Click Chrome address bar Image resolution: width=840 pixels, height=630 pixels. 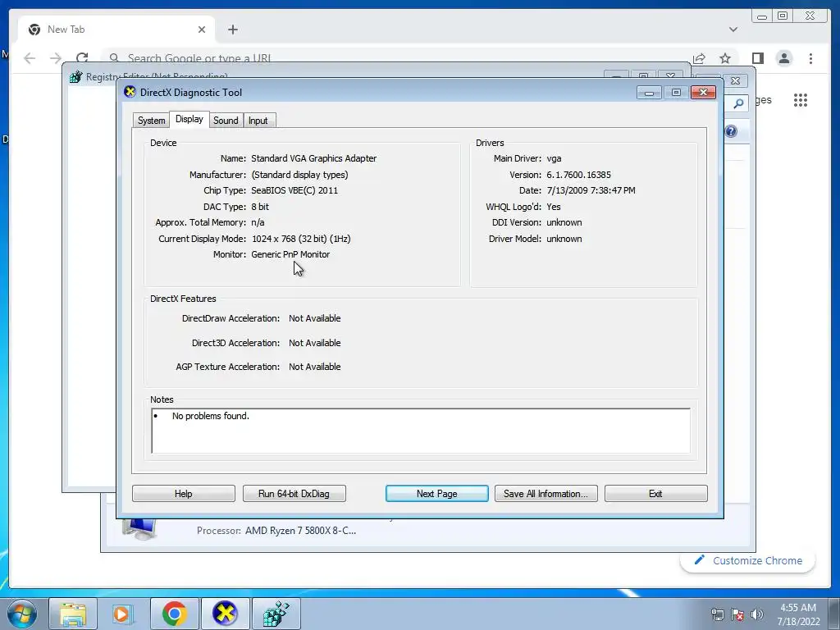[396, 58]
